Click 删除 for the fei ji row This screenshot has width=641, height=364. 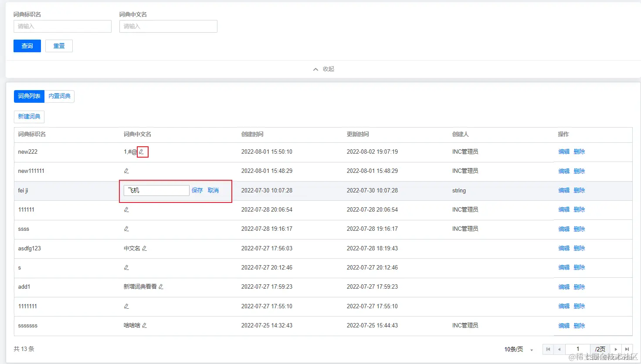coord(579,191)
